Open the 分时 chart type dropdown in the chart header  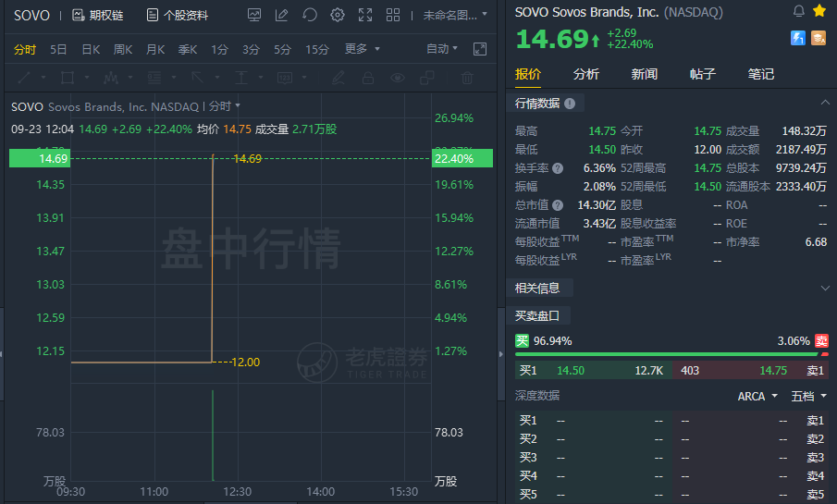click(225, 106)
